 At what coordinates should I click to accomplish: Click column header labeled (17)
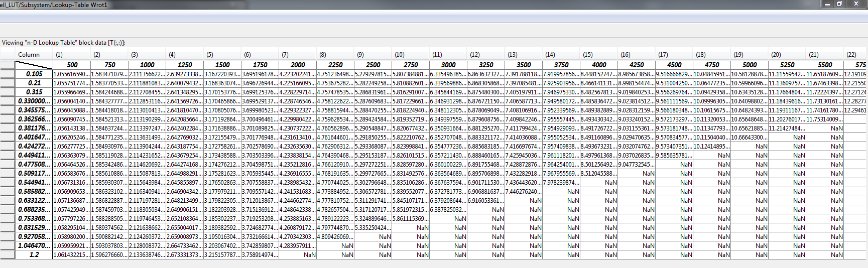[663, 55]
